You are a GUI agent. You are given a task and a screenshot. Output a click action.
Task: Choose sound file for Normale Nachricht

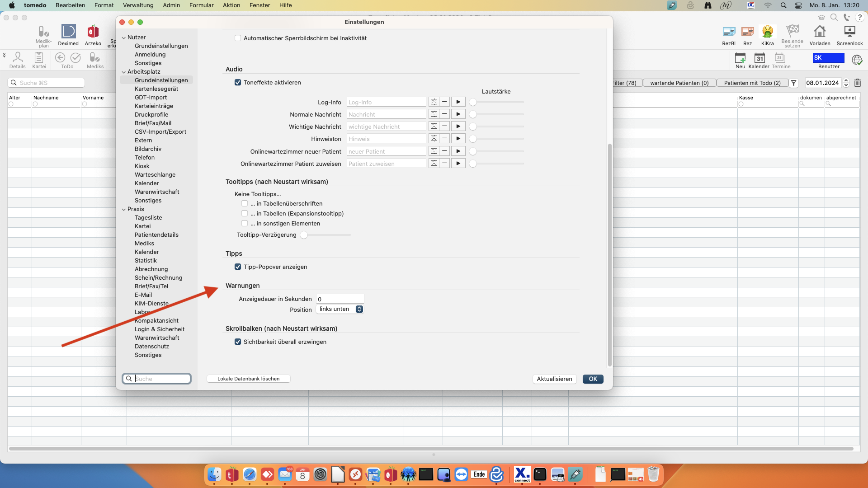click(434, 114)
